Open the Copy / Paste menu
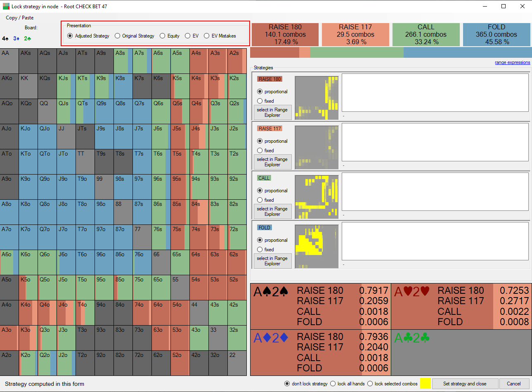 coord(20,18)
